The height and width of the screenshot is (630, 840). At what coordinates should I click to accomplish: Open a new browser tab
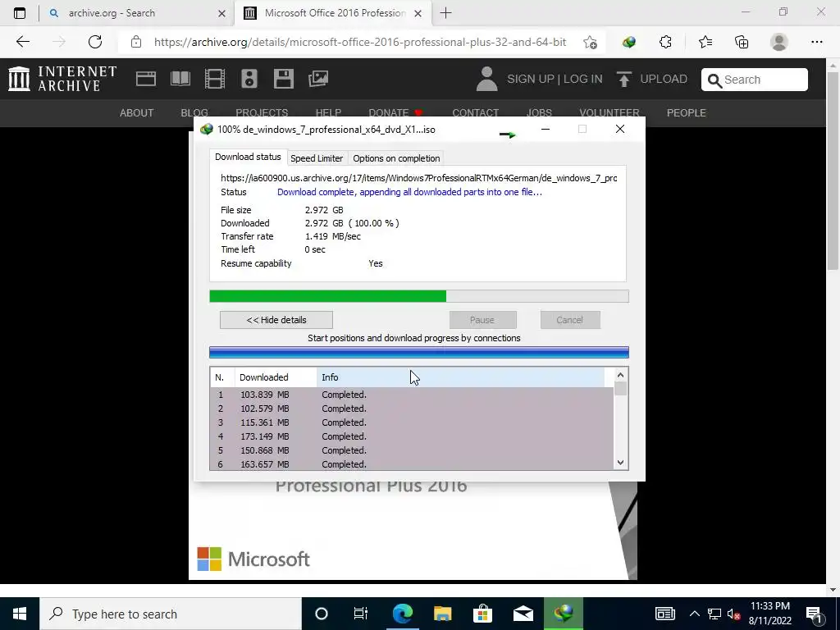pos(445,13)
